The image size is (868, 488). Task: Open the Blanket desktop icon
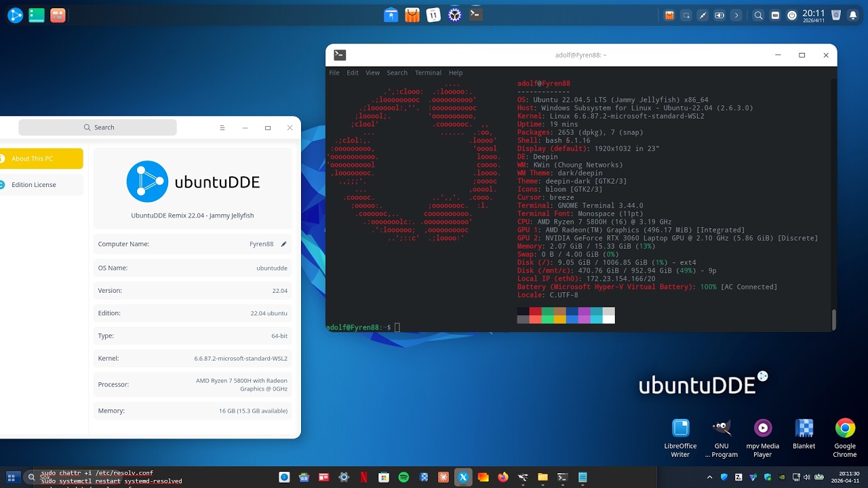804,434
